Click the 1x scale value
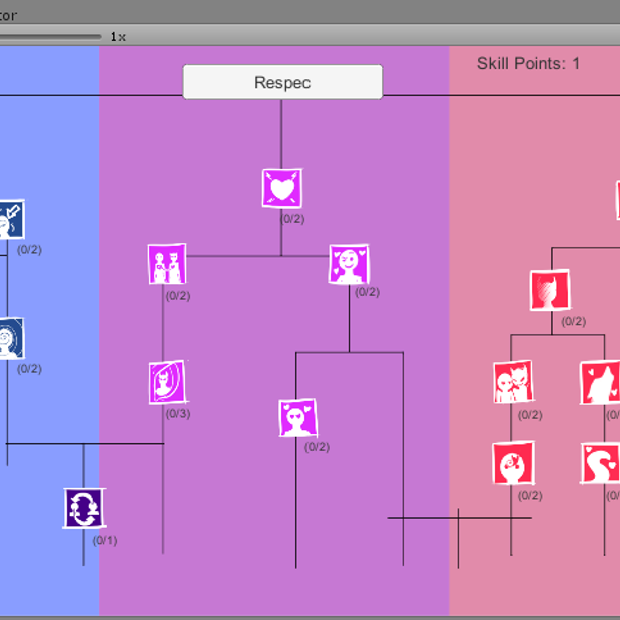Viewport: 620px width, 620px height. click(118, 37)
